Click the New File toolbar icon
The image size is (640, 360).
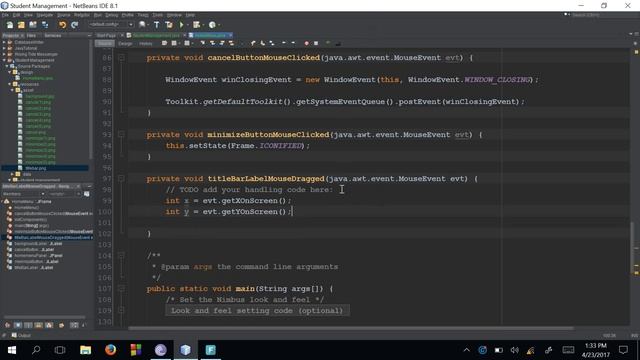[10, 25]
